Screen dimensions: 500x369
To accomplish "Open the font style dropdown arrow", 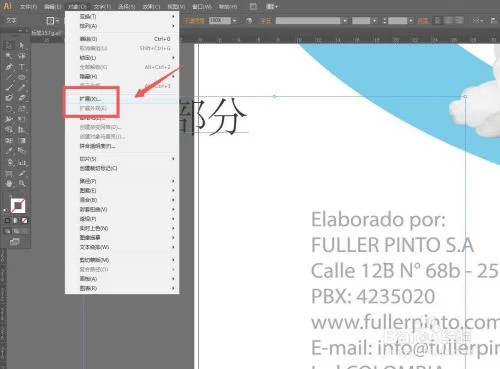I will coord(375,21).
